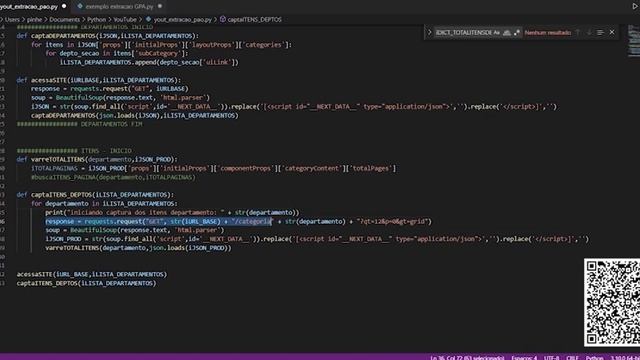Click the 'varreTOTALITENS(departamento,json.loads' call line

[138, 248]
